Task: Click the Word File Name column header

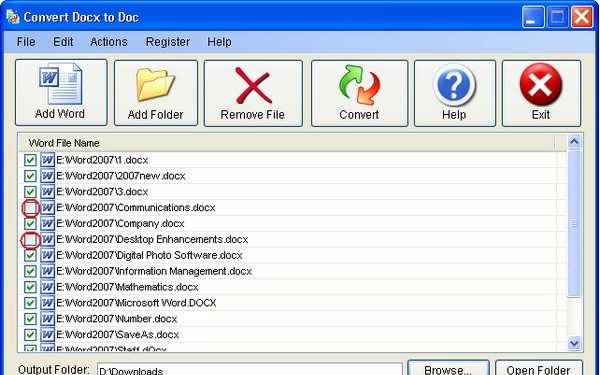Action: point(286,143)
